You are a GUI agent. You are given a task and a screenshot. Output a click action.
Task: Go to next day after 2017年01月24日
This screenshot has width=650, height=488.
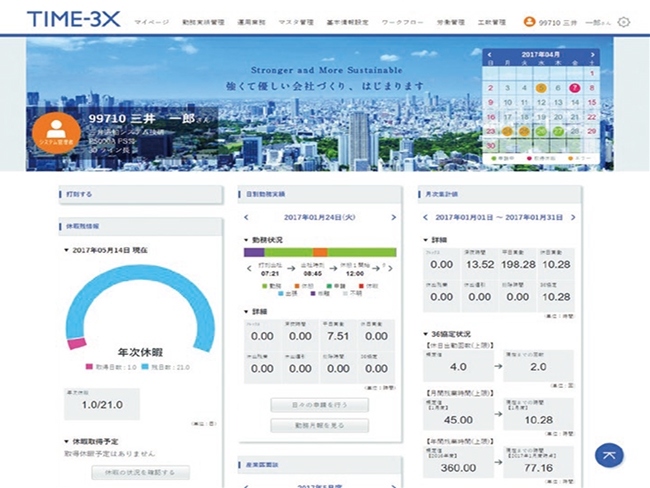click(x=393, y=217)
